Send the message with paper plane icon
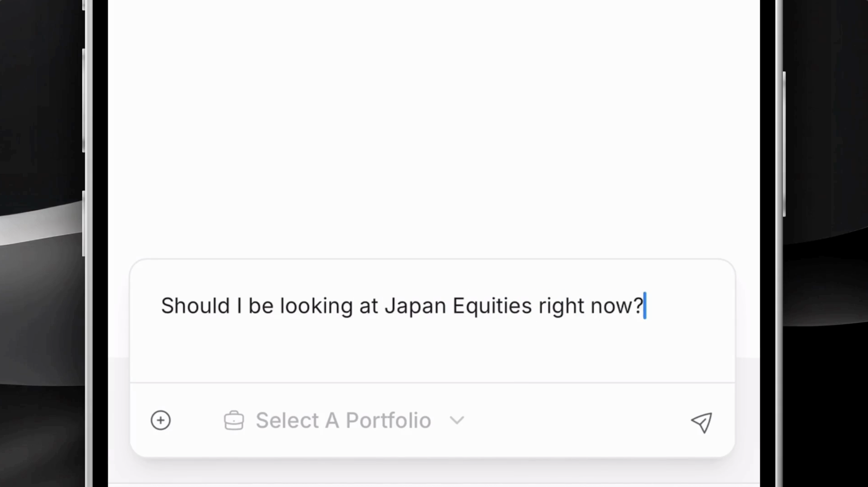The width and height of the screenshot is (868, 487). tap(701, 422)
